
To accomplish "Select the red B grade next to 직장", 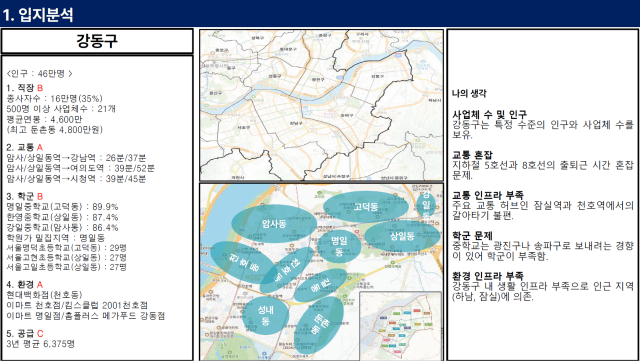I will click(40, 88).
